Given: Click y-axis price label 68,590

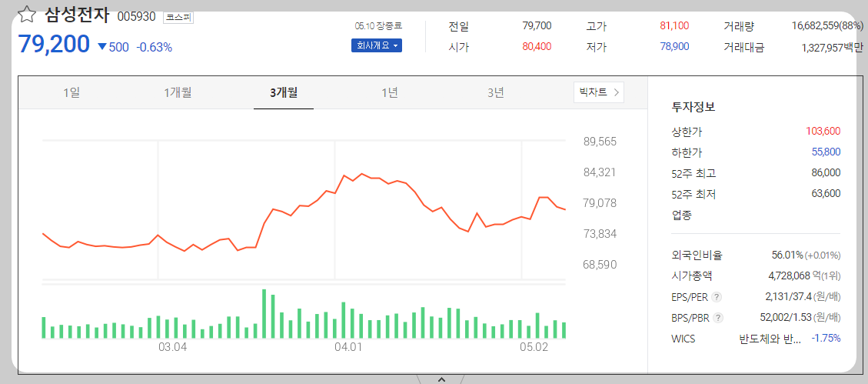Looking at the screenshot, I should 600,265.
